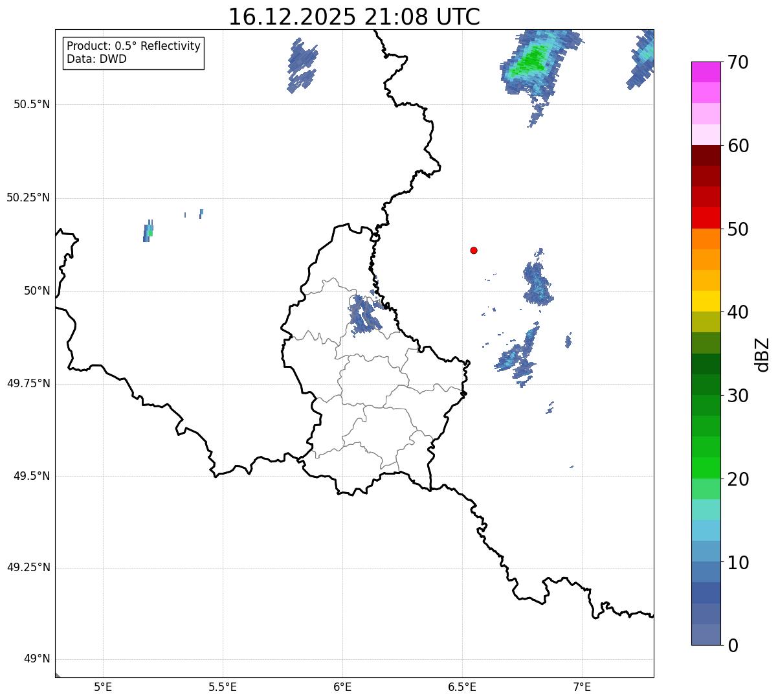Screen dimensions: 778x700
Task: Click the 'Data: DWD' text
Action: click(x=96, y=59)
